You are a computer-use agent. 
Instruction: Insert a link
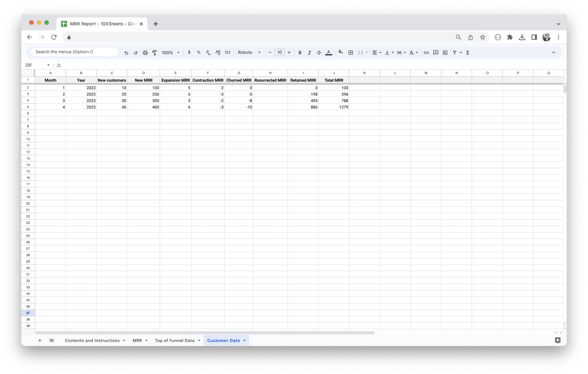pyautogui.click(x=426, y=53)
